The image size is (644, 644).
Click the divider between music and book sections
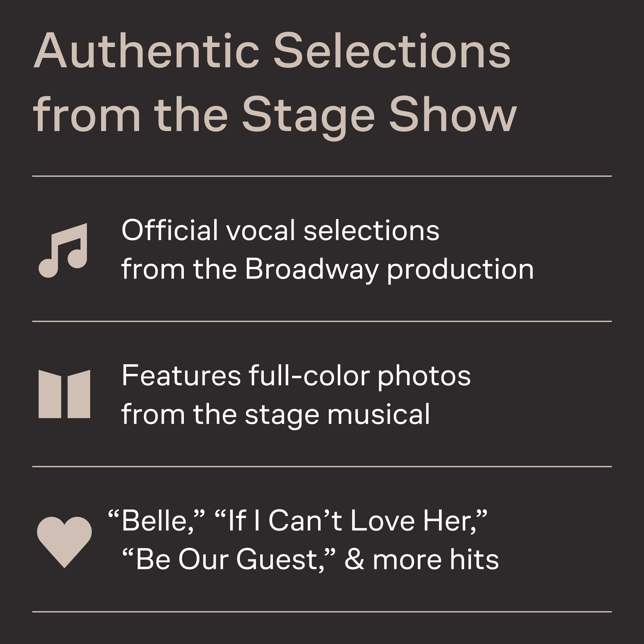[322, 321]
